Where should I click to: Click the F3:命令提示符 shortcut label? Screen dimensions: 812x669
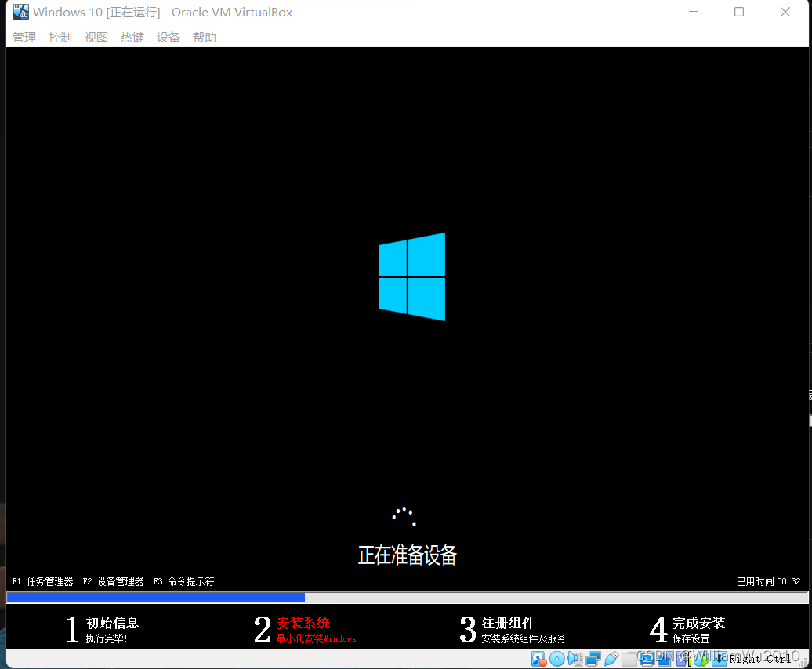183,581
